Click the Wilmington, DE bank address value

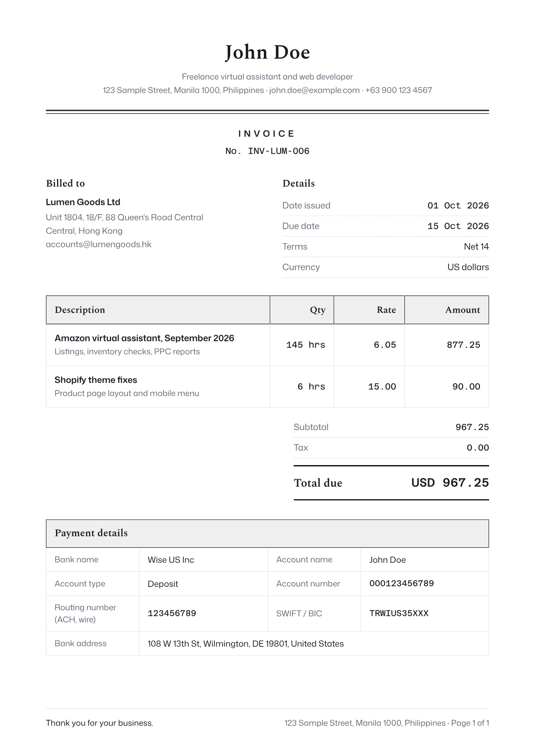(x=246, y=644)
